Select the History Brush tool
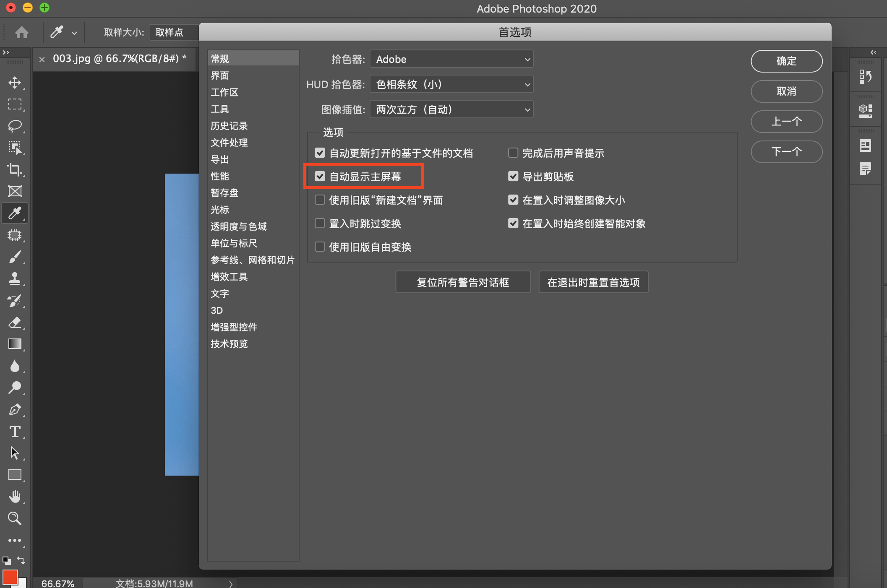887x588 pixels. coord(15,300)
